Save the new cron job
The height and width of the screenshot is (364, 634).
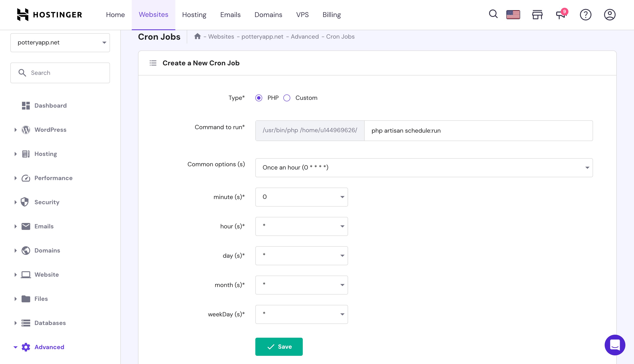(279, 346)
